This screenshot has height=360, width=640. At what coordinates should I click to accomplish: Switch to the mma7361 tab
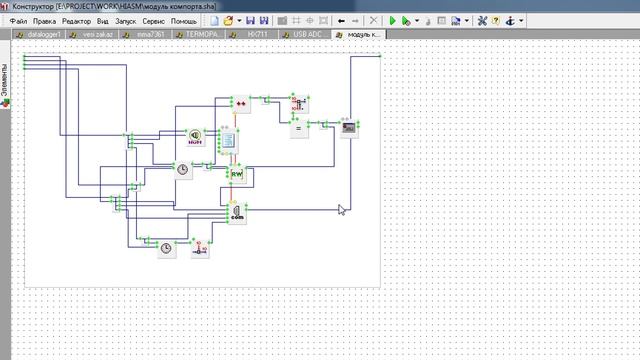[145, 35]
